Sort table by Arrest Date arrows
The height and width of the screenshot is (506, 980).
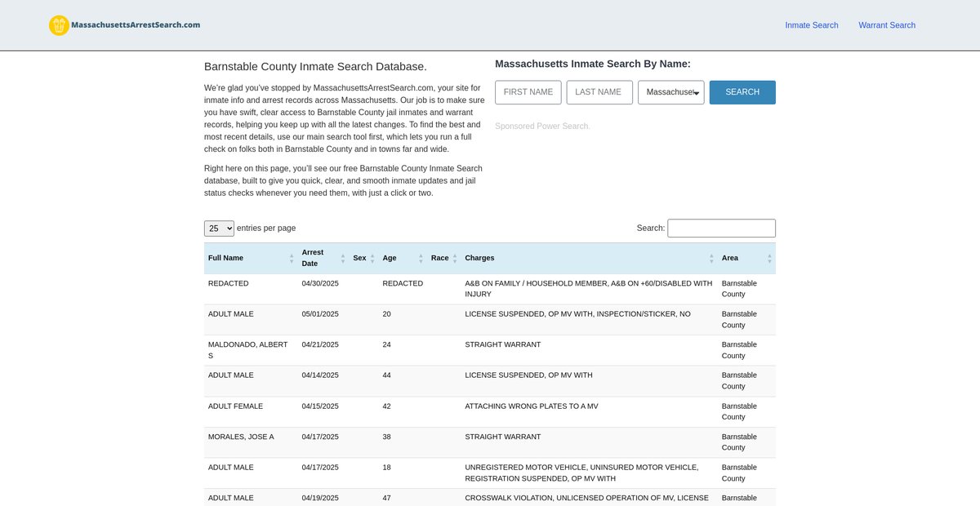point(343,258)
